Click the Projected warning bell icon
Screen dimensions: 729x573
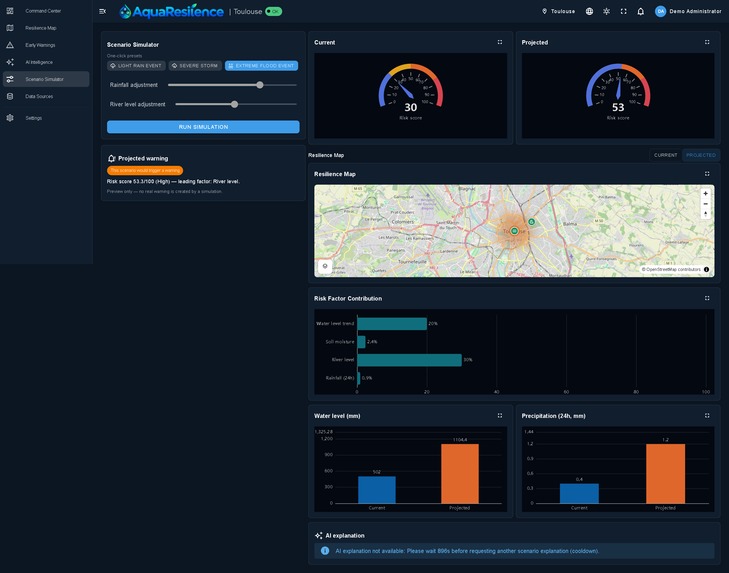click(112, 159)
